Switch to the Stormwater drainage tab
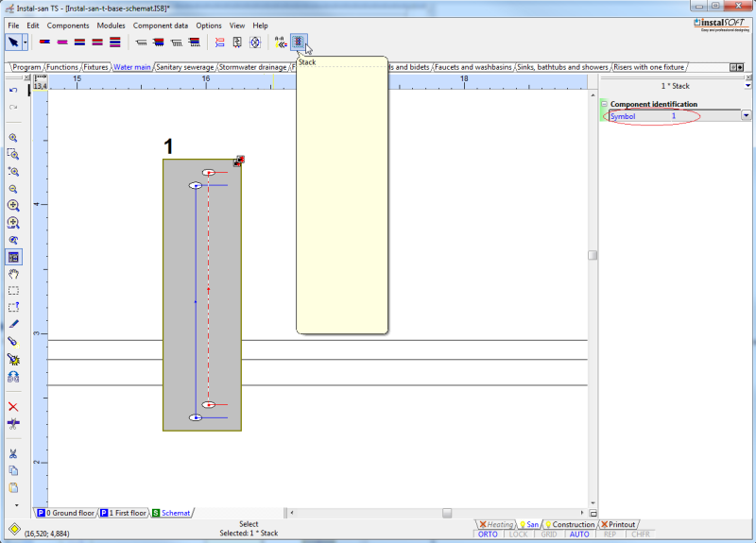This screenshot has height=543, width=756. (252, 67)
